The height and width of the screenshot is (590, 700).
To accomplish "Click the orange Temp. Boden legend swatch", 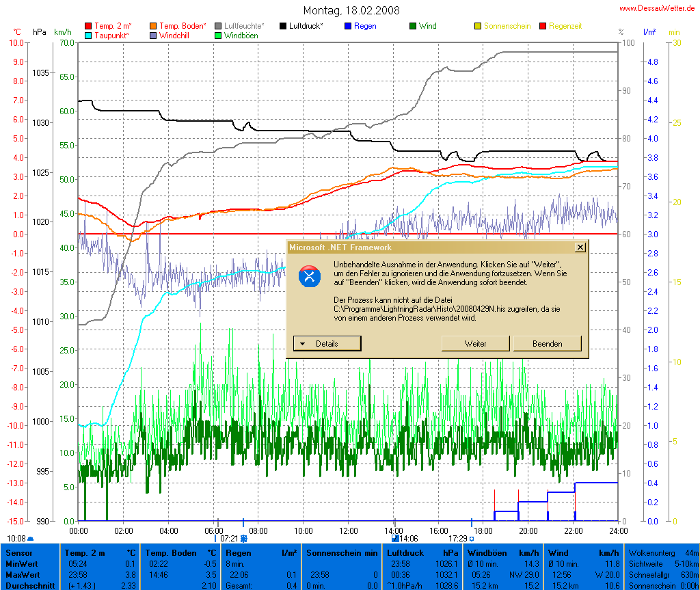I will [x=152, y=26].
